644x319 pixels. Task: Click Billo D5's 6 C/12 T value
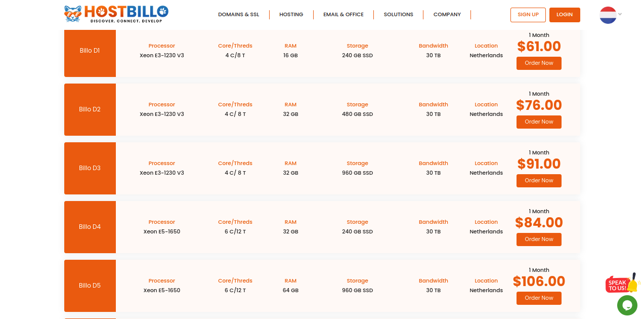click(x=235, y=290)
